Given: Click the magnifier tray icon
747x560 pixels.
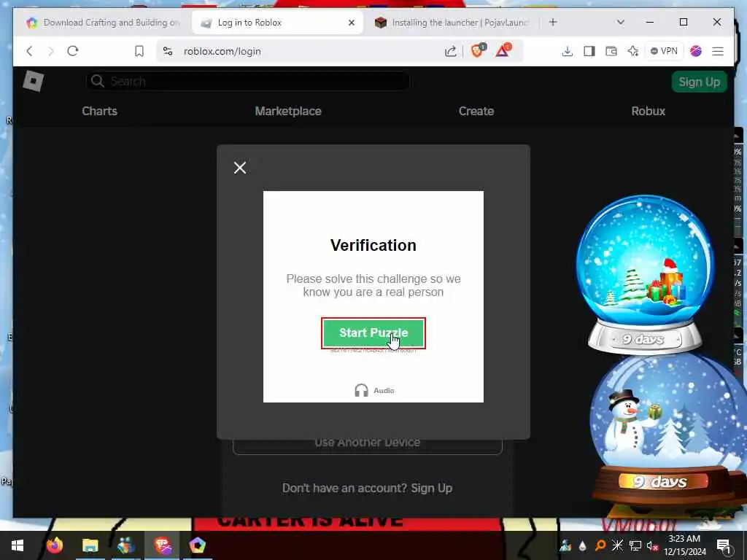Looking at the screenshot, I should [600, 545].
